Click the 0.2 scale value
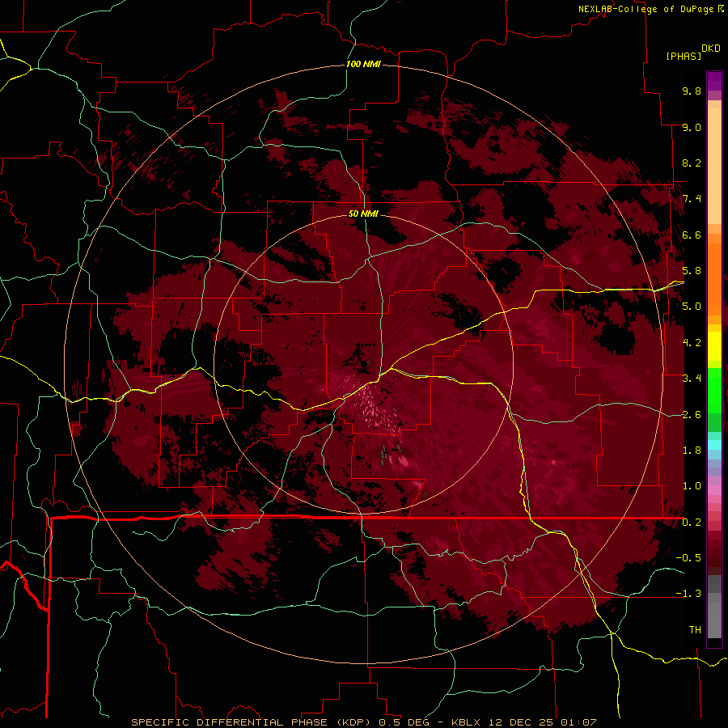The height and width of the screenshot is (728, 728). (692, 523)
